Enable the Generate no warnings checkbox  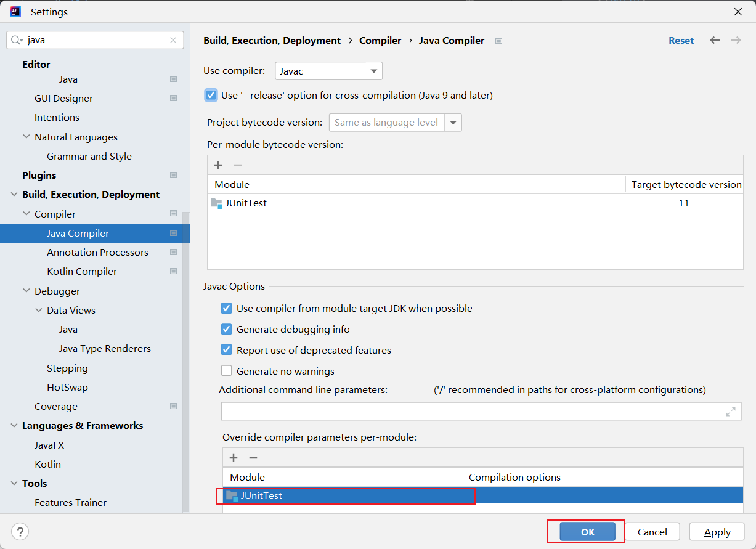(x=226, y=371)
